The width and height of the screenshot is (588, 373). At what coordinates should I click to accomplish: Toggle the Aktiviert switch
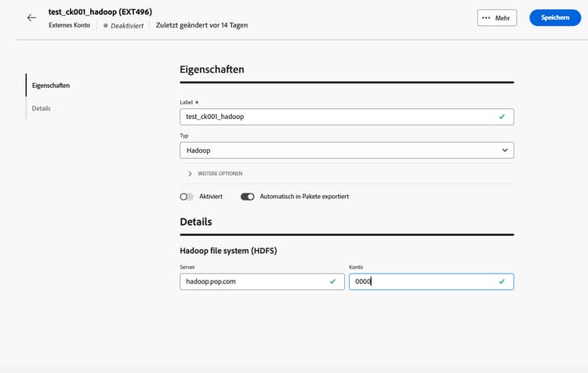(187, 197)
